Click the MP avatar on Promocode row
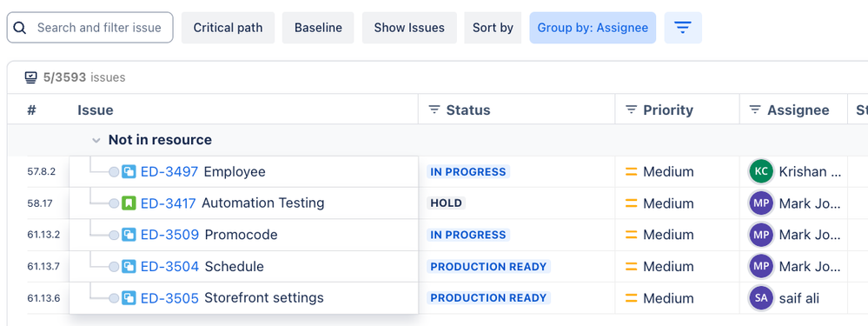 coord(761,235)
